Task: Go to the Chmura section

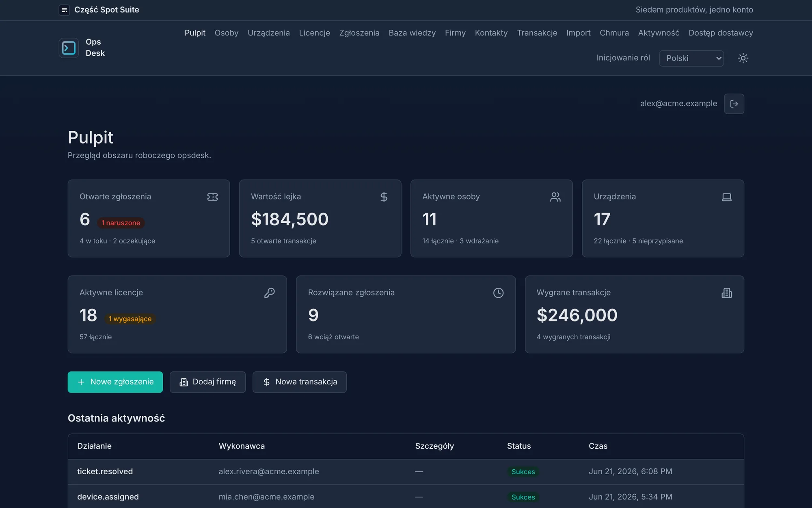Action: (x=614, y=33)
